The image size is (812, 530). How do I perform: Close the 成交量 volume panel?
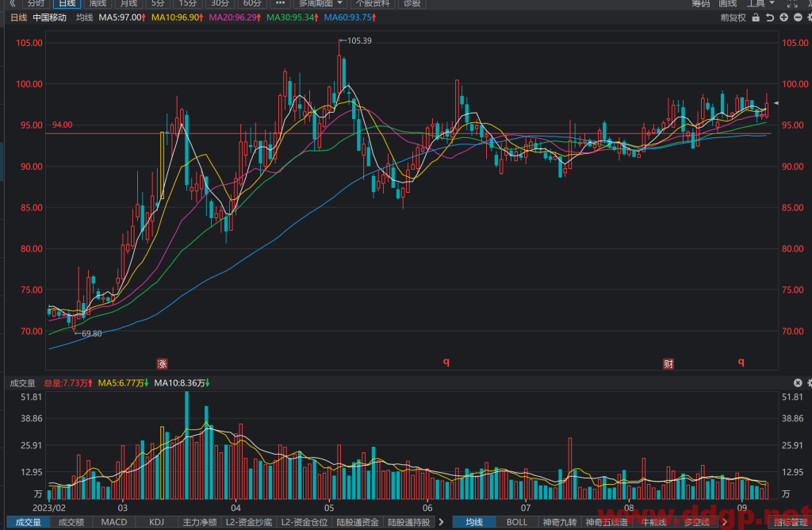(798, 383)
